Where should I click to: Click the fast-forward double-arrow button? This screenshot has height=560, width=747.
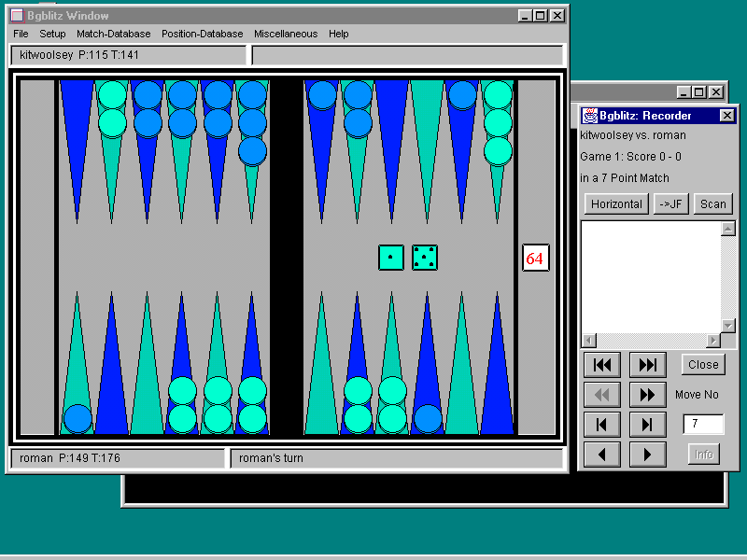click(647, 395)
